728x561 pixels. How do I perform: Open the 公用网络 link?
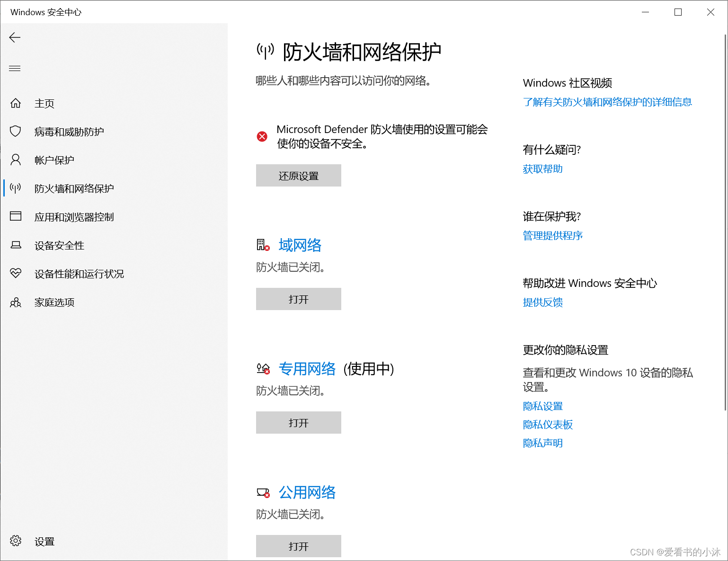click(307, 492)
